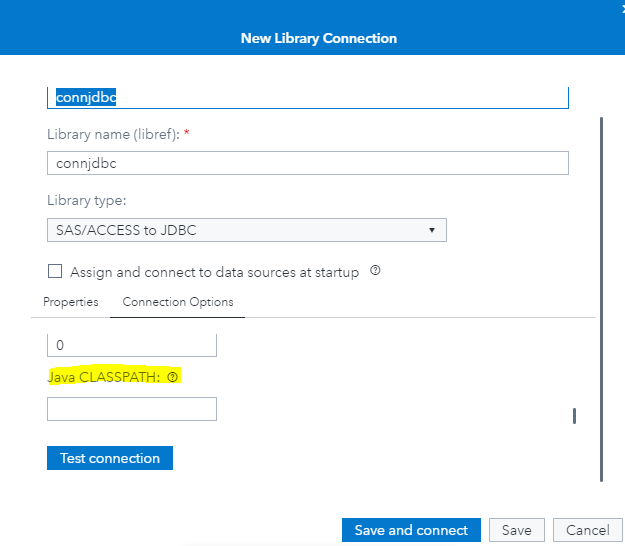Image resolution: width=625 pixels, height=546 pixels.
Task: Click the field containing 0
Action: [x=132, y=345]
